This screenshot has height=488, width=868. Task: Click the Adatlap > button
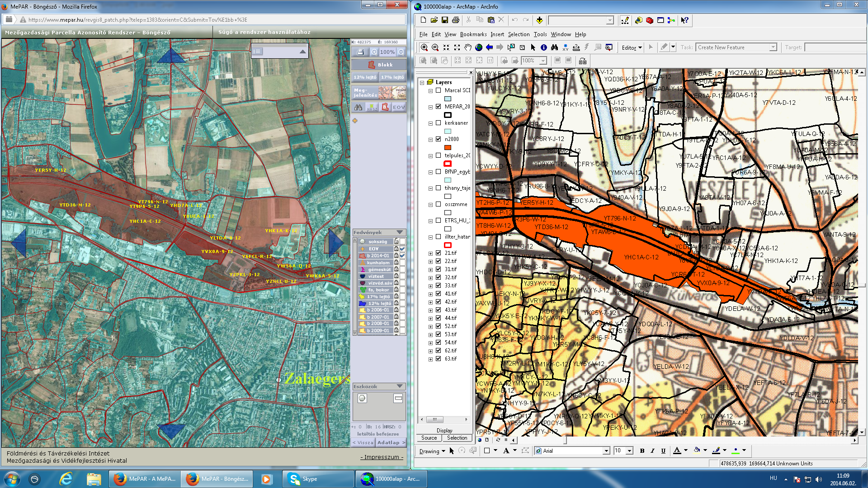click(x=391, y=442)
